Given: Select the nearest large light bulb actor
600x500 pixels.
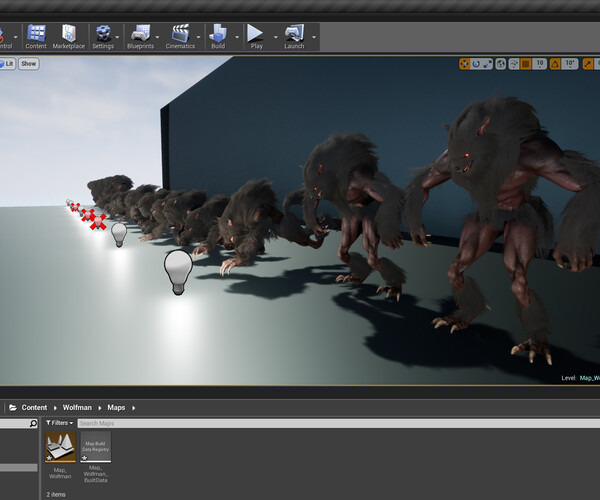Looking at the screenshot, I should pos(178,272).
